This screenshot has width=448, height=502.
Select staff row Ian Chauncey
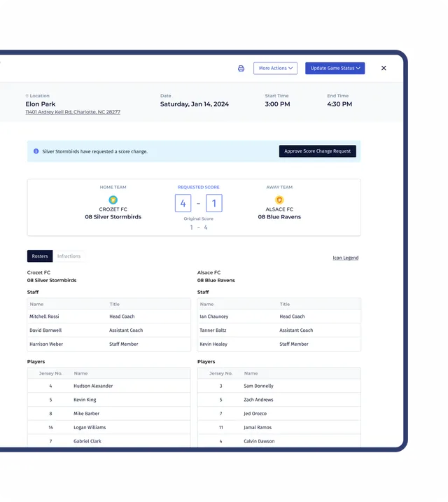[x=279, y=316]
